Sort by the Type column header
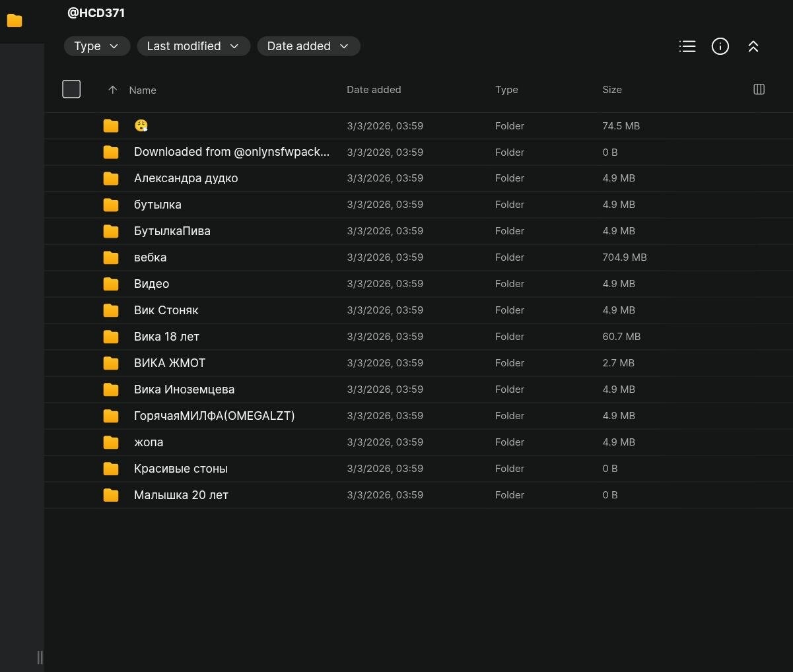Screen dimensions: 793x672 (506, 90)
